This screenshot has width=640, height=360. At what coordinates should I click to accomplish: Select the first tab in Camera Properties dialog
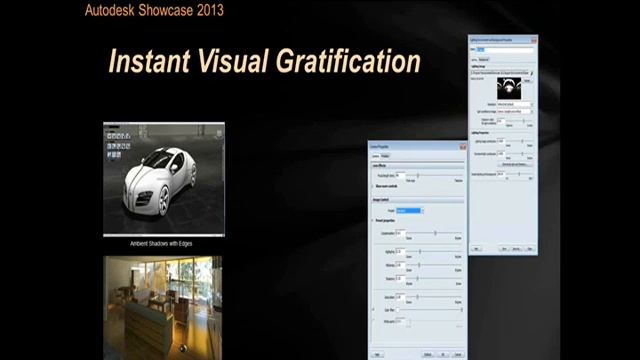376,156
